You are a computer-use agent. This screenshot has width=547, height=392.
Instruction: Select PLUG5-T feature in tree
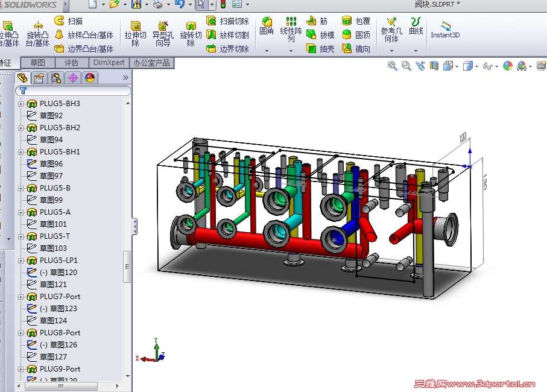click(54, 236)
